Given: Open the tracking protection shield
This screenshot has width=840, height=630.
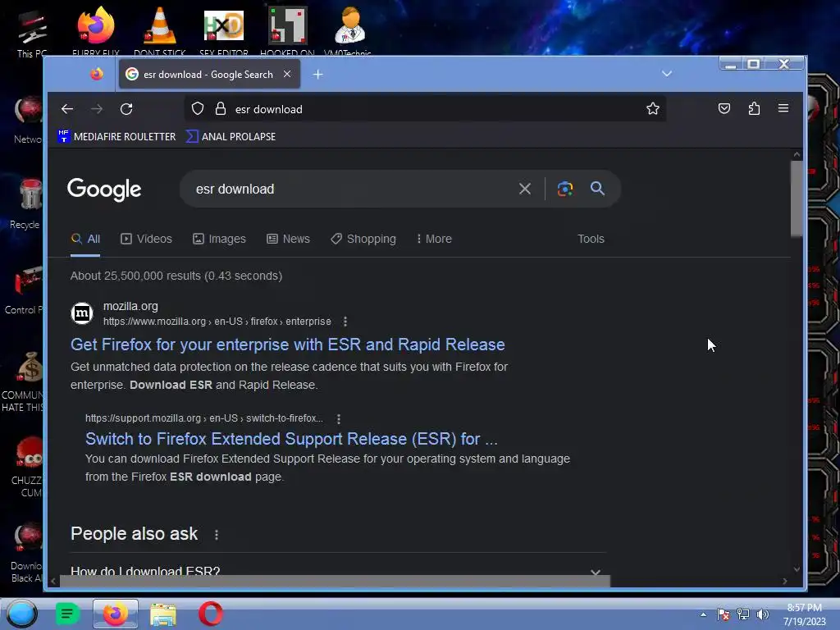Looking at the screenshot, I should pyautogui.click(x=198, y=109).
